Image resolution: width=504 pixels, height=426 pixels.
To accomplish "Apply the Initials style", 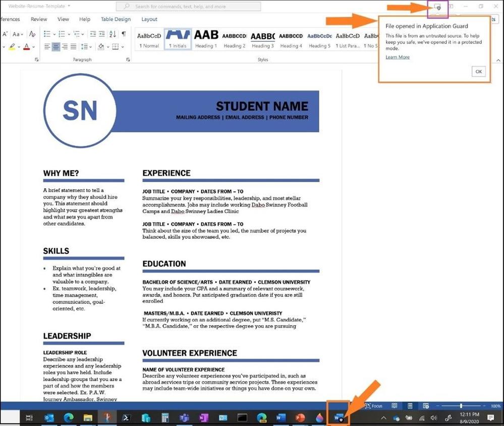I will 178,39.
